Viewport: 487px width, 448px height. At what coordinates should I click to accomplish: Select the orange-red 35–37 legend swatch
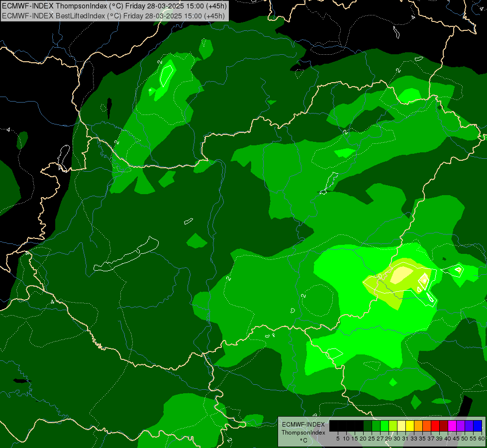pyautogui.click(x=427, y=426)
